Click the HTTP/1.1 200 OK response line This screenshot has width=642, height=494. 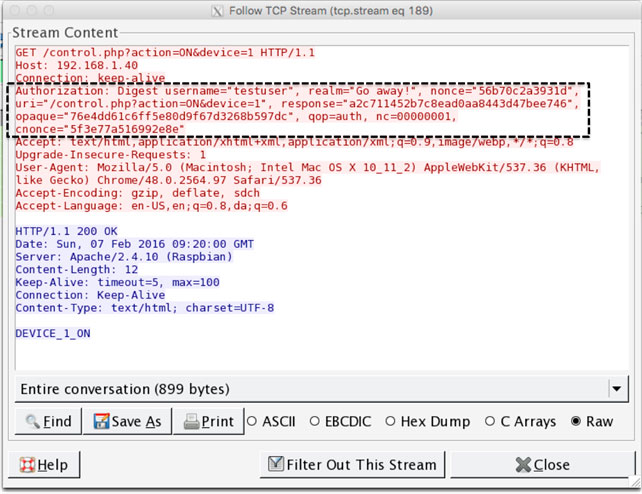click(66, 231)
